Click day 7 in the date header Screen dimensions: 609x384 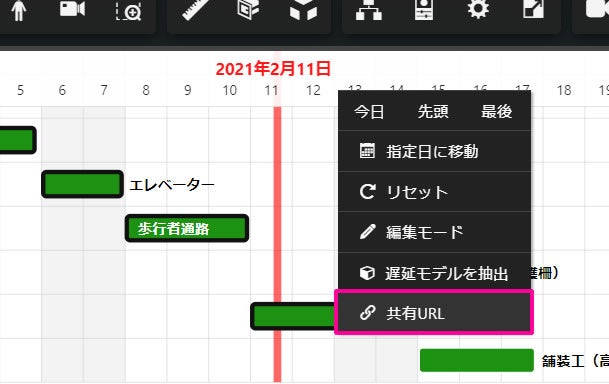(104, 90)
